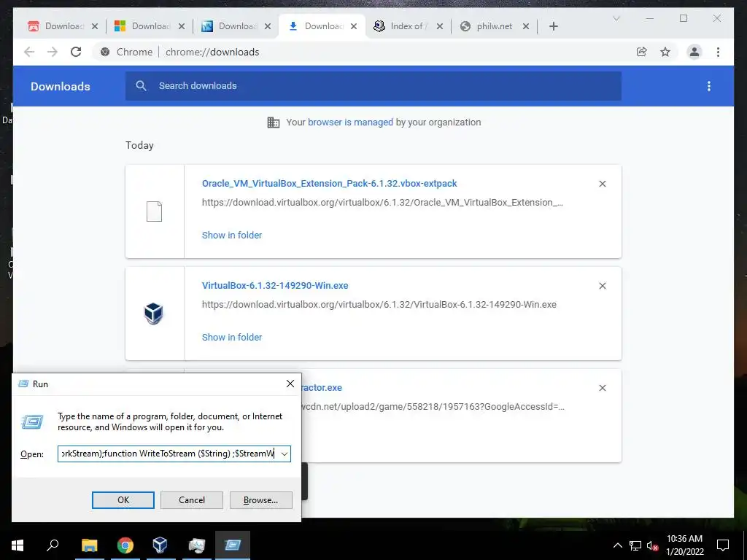Show VirtualBox Win.exe in folder
The image size is (747, 560).
pyautogui.click(x=232, y=337)
